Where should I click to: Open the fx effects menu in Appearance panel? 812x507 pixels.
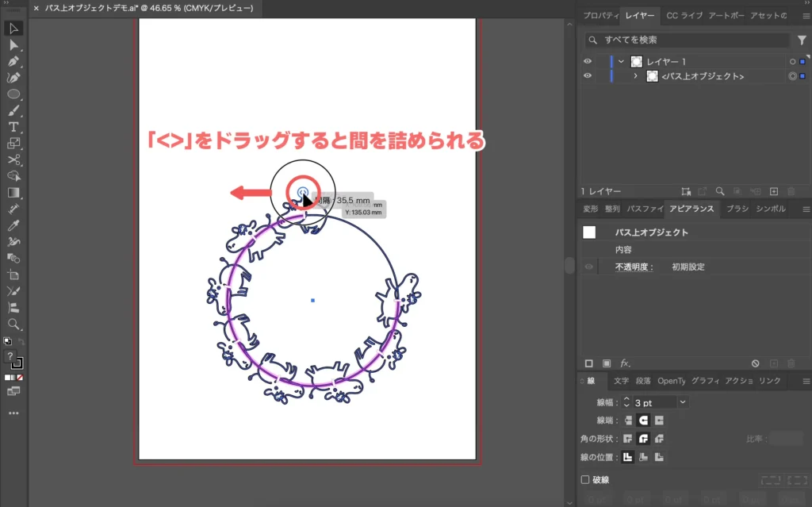pyautogui.click(x=626, y=363)
